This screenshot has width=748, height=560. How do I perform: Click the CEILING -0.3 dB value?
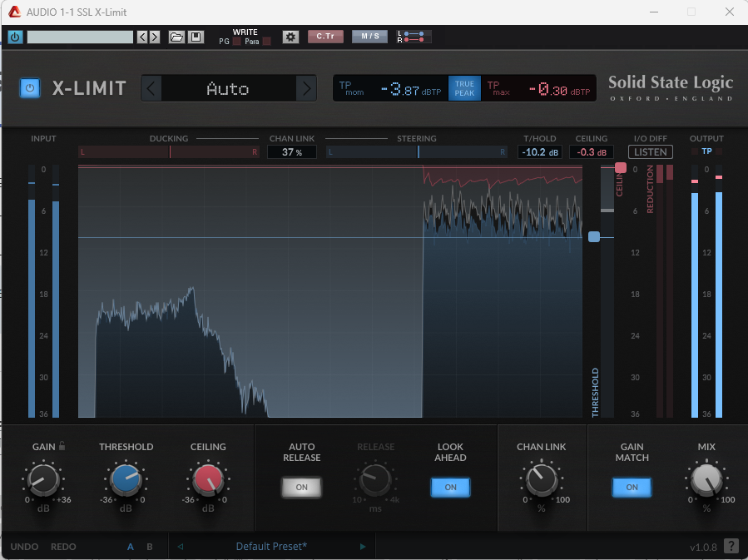[591, 152]
